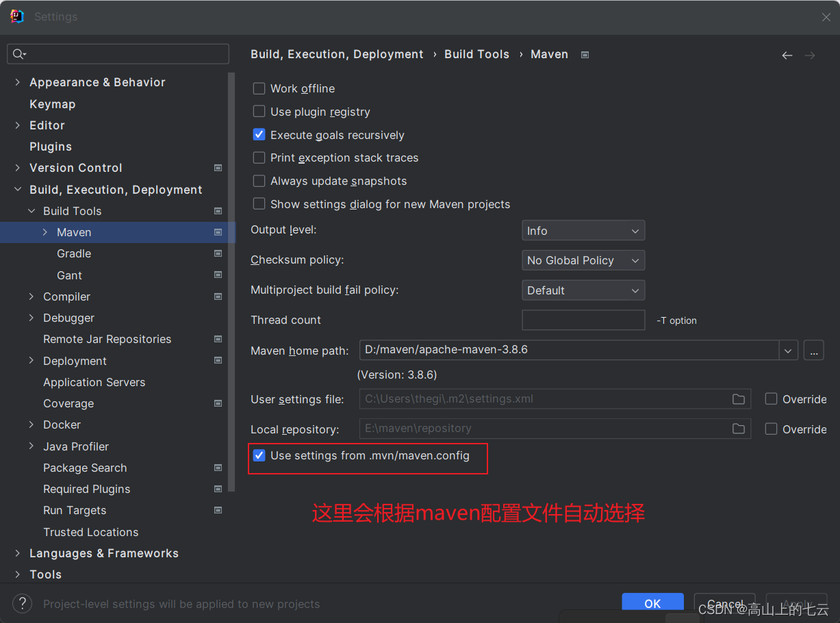Viewport: 840px width, 623px height.
Task: Open the Tools settings section
Action: [x=46, y=574]
